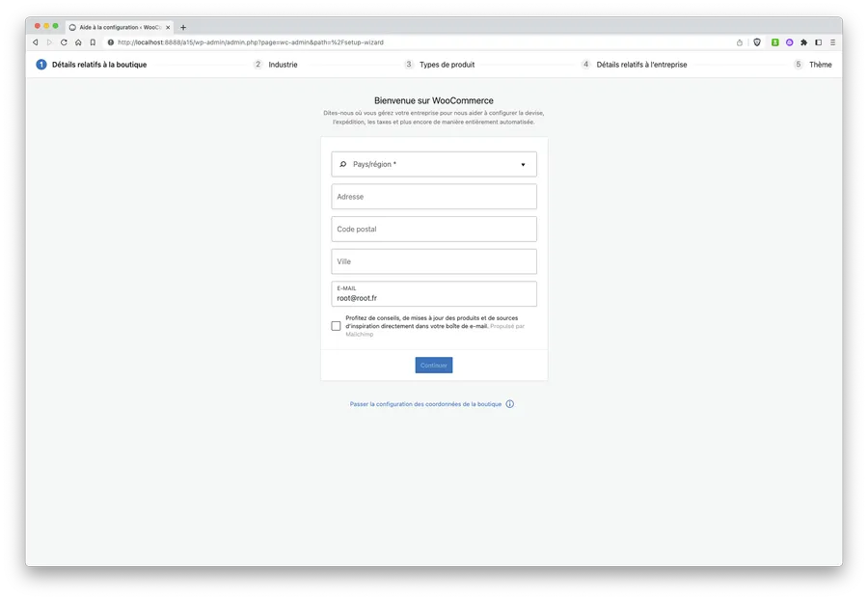Click the share icon beside the address bar

tap(740, 42)
